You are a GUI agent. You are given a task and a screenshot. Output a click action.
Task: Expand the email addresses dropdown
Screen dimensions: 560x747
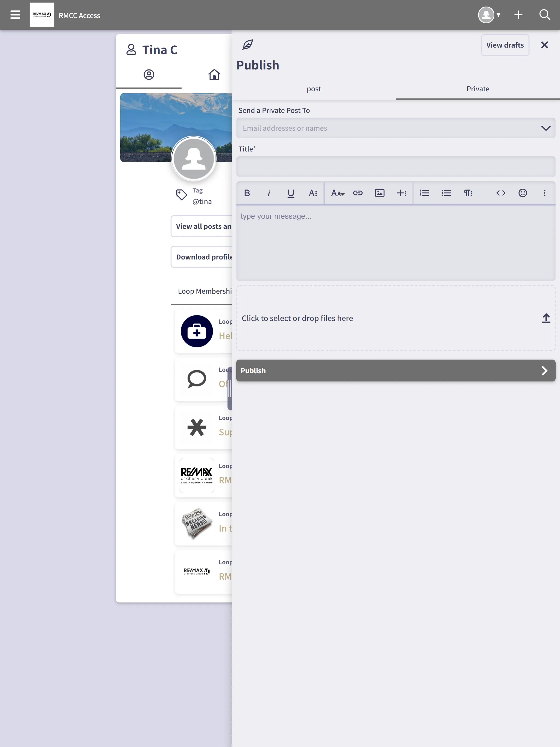click(x=545, y=128)
